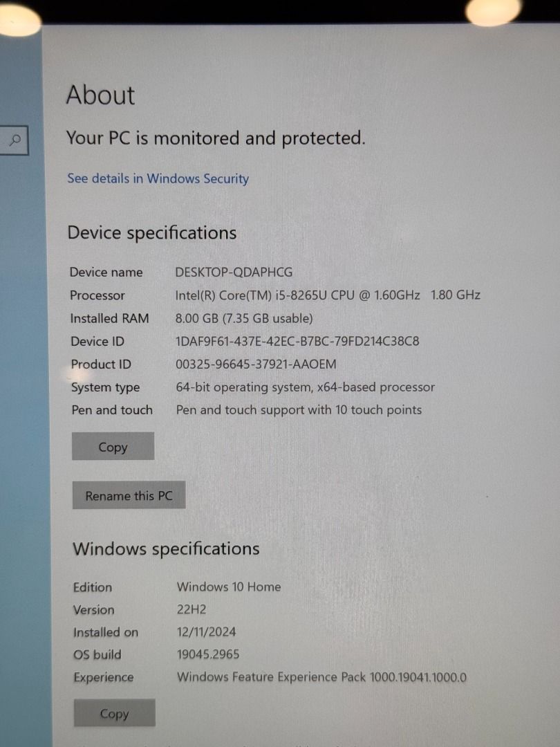Click the 8.00 GB installed RAM value
560x747 pixels.
[244, 318]
